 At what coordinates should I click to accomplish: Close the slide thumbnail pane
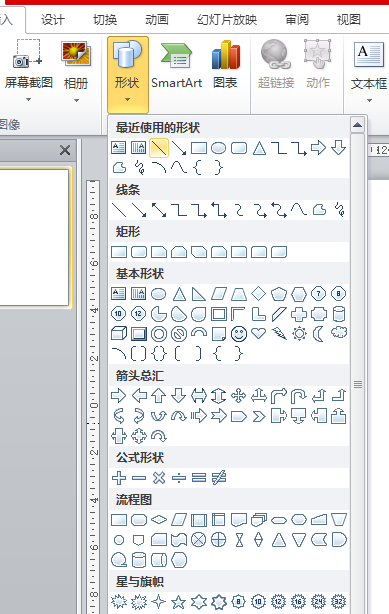tap(65, 150)
